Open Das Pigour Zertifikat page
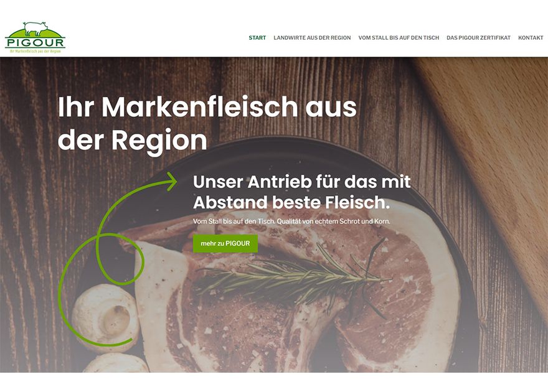The width and height of the screenshot is (548, 392). click(x=478, y=38)
